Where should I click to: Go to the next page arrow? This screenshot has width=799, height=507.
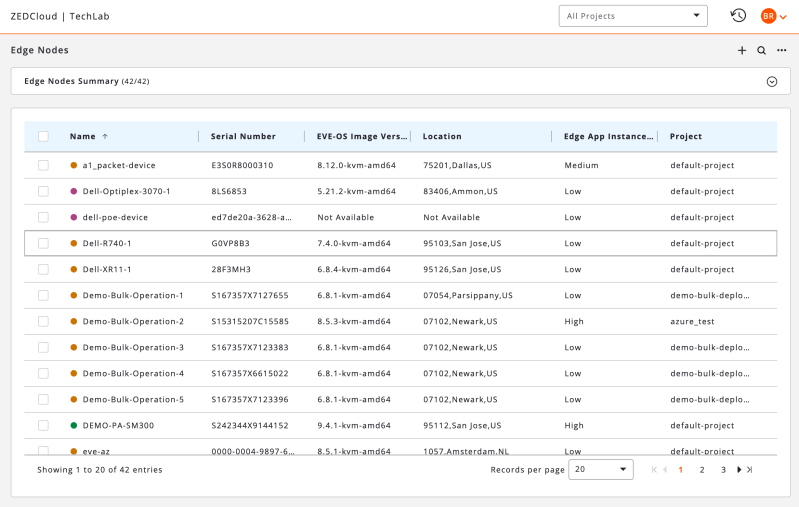coord(739,470)
